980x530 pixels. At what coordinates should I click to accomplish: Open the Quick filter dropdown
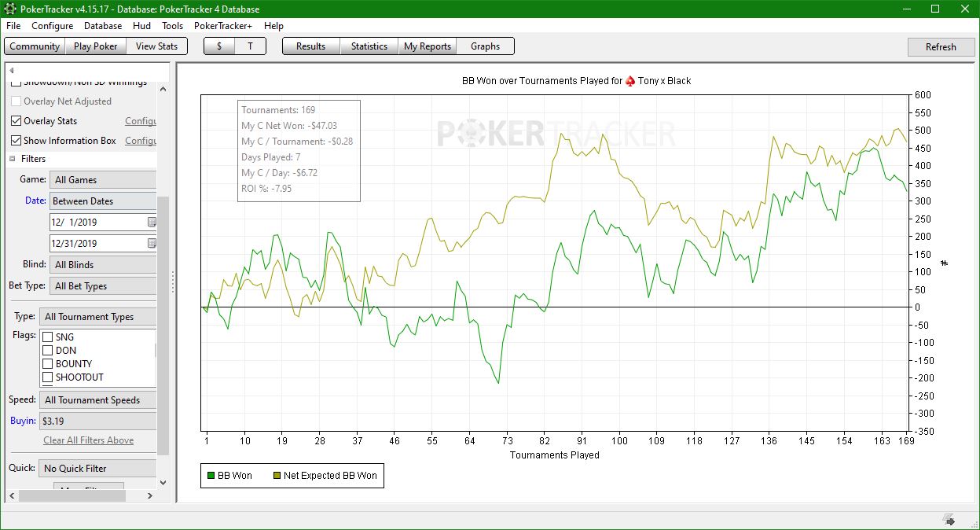point(98,469)
